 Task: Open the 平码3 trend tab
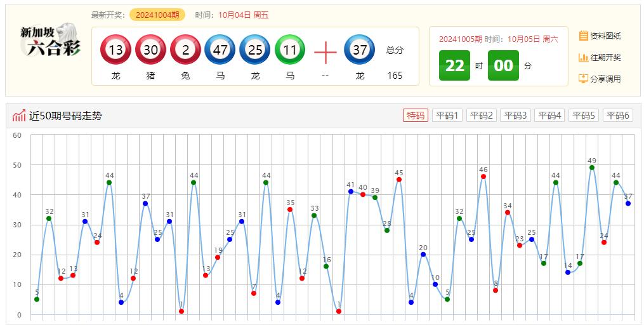pyautogui.click(x=515, y=116)
